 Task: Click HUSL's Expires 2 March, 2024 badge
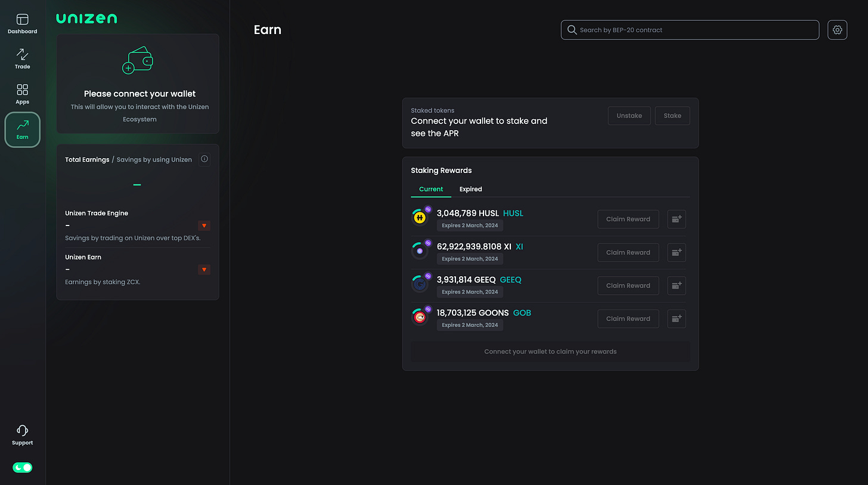(x=470, y=225)
